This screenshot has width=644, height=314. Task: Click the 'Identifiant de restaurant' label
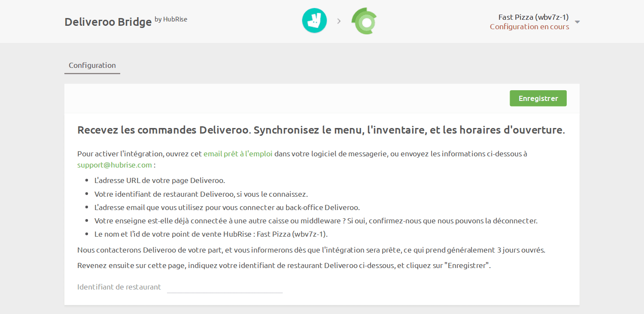119,287
